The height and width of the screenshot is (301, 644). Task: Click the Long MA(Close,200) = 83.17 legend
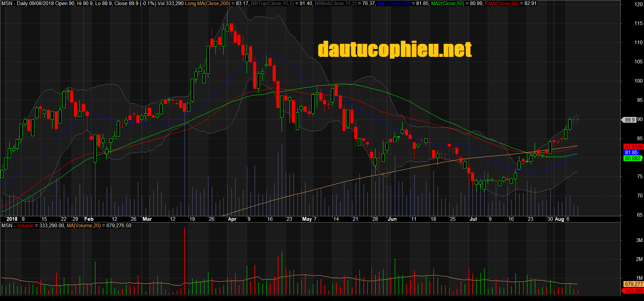coord(217,3)
